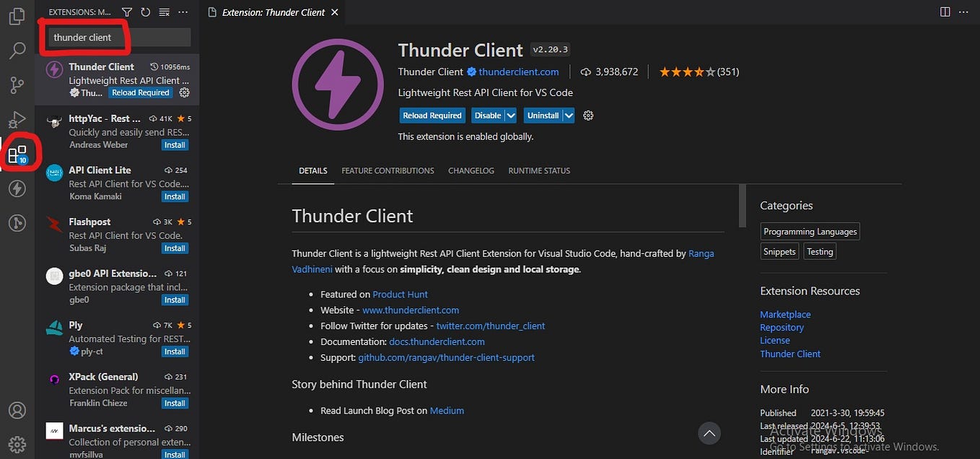
Task: Clear extensions search results icon
Action: tap(164, 12)
